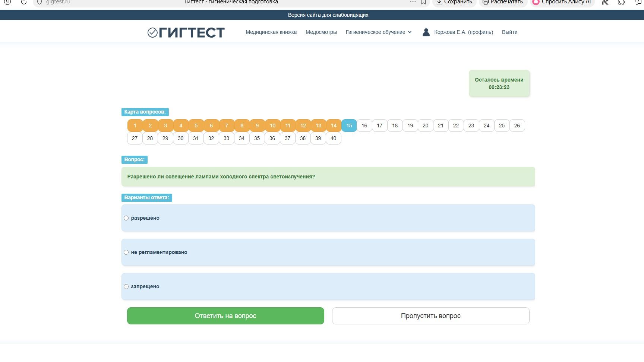The width and height of the screenshot is (644, 362).
Task: Select the answer "запрещено"
Action: pos(126,287)
